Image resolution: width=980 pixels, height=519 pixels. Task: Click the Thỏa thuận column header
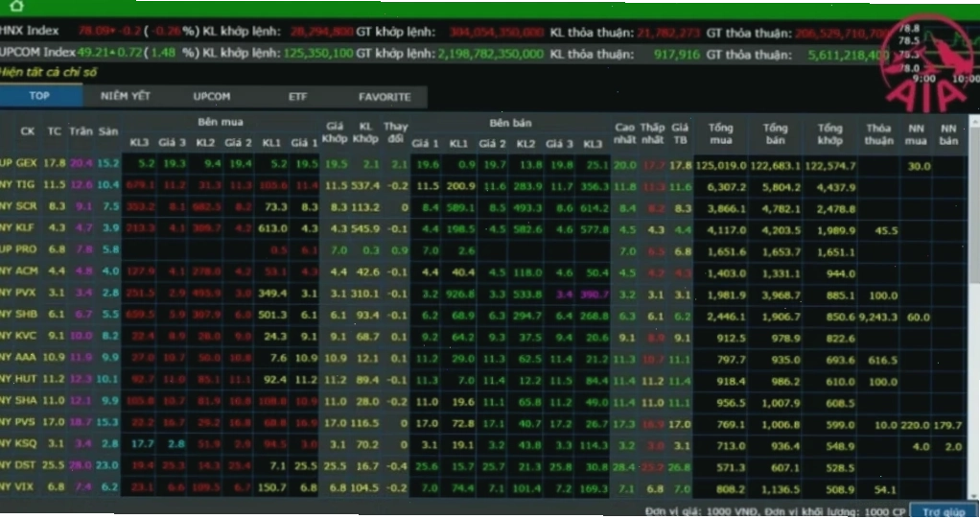coord(878,134)
